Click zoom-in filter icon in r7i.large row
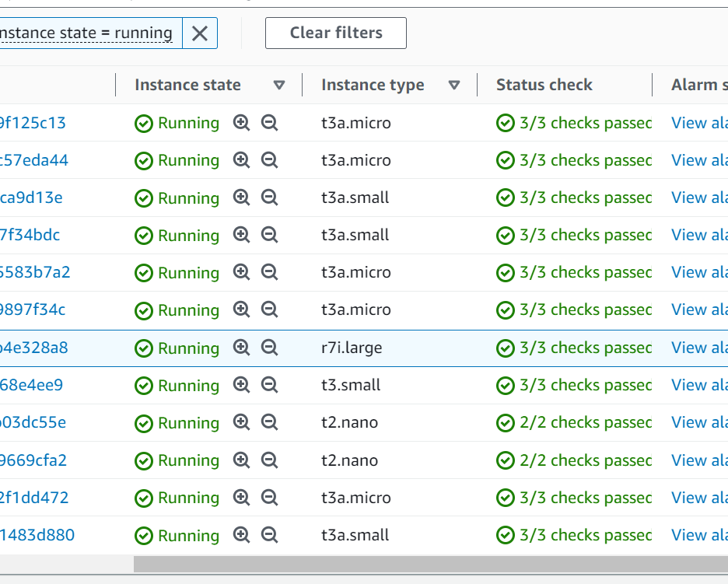This screenshot has height=584, width=728. 242,348
